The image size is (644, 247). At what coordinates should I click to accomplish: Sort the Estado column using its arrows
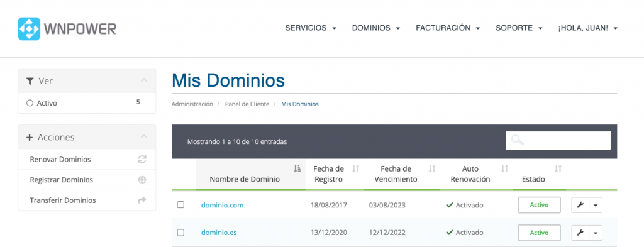coord(558,168)
